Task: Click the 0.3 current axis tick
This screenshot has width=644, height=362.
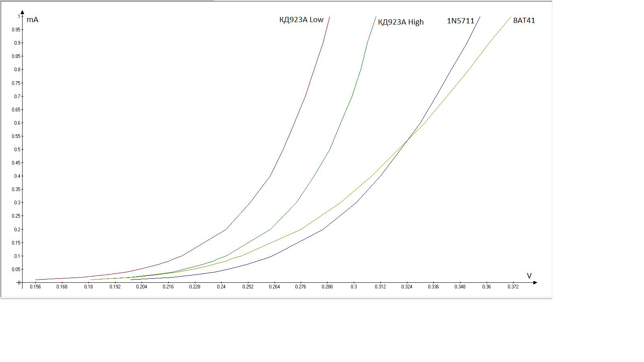Action: pos(17,203)
